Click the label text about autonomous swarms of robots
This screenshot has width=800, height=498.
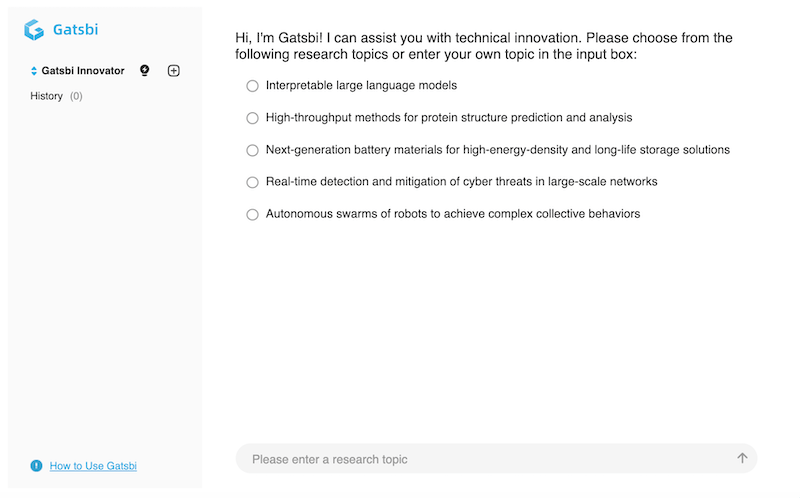point(452,214)
